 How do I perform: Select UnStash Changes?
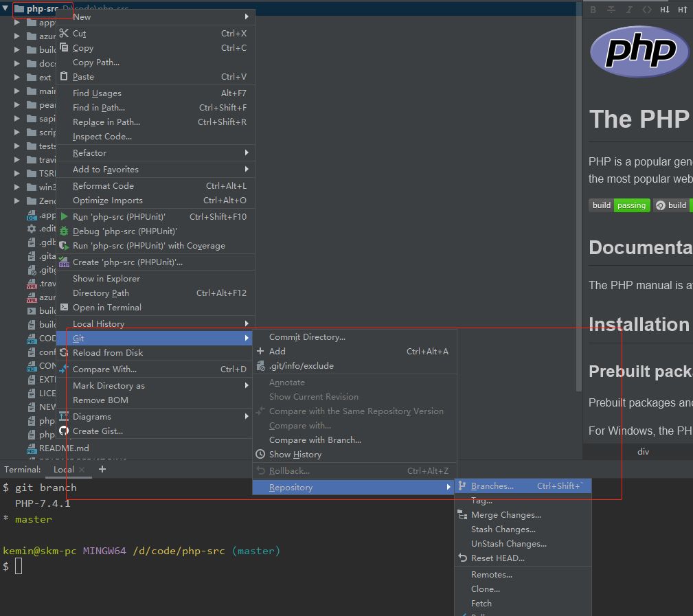pyautogui.click(x=523, y=543)
